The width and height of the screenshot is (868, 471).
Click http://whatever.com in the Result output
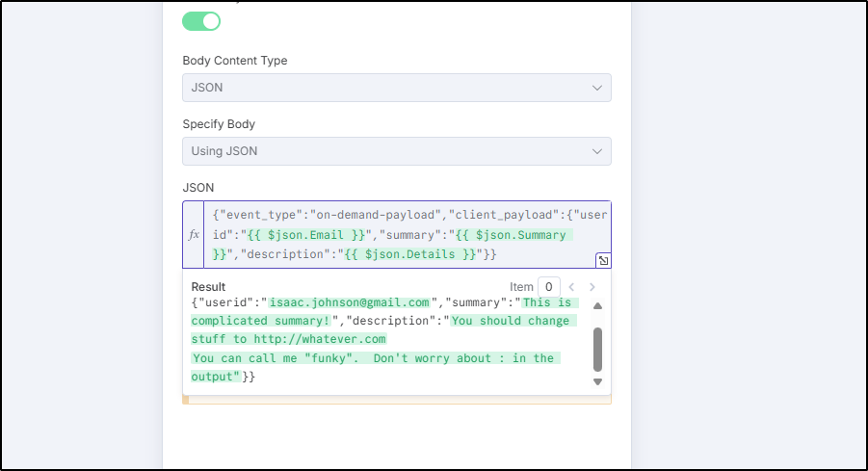(320, 339)
